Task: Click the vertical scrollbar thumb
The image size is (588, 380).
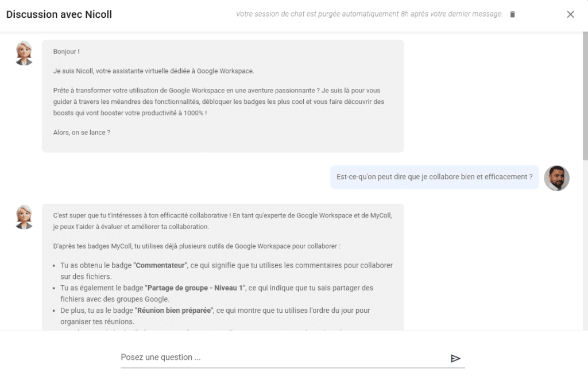Action: (x=585, y=96)
